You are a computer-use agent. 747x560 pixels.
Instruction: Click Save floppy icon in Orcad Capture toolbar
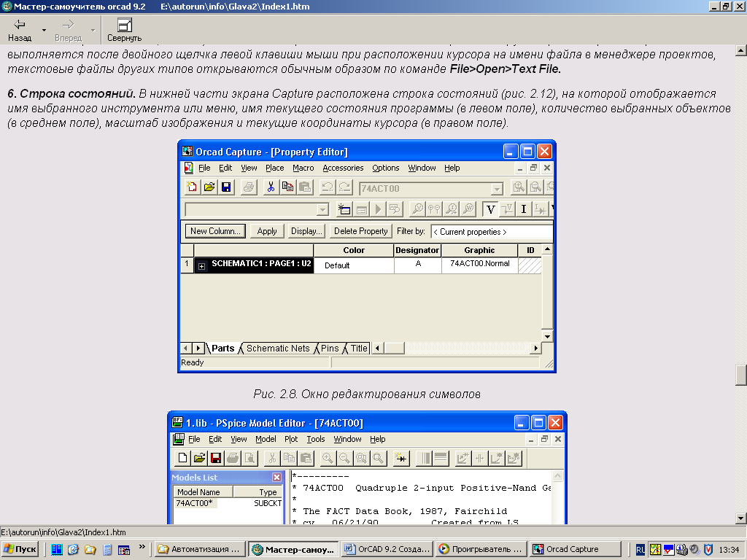click(226, 187)
